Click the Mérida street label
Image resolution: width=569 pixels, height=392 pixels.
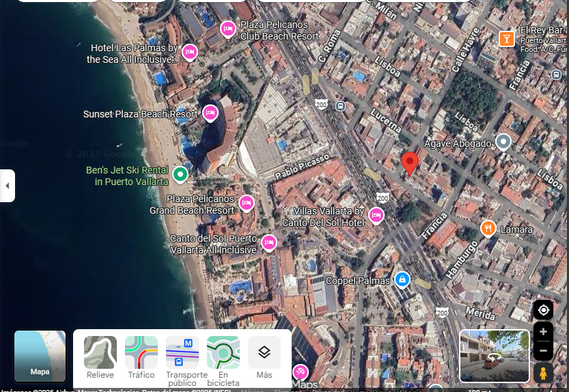[x=480, y=313]
